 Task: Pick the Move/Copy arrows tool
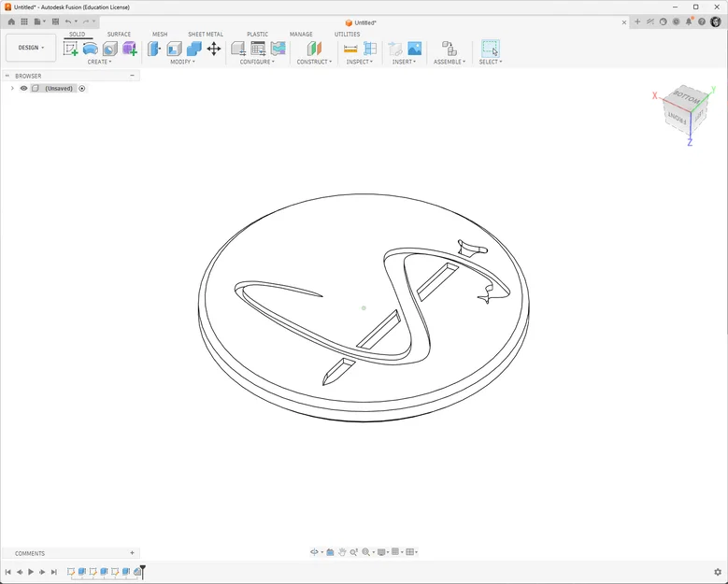tap(214, 49)
